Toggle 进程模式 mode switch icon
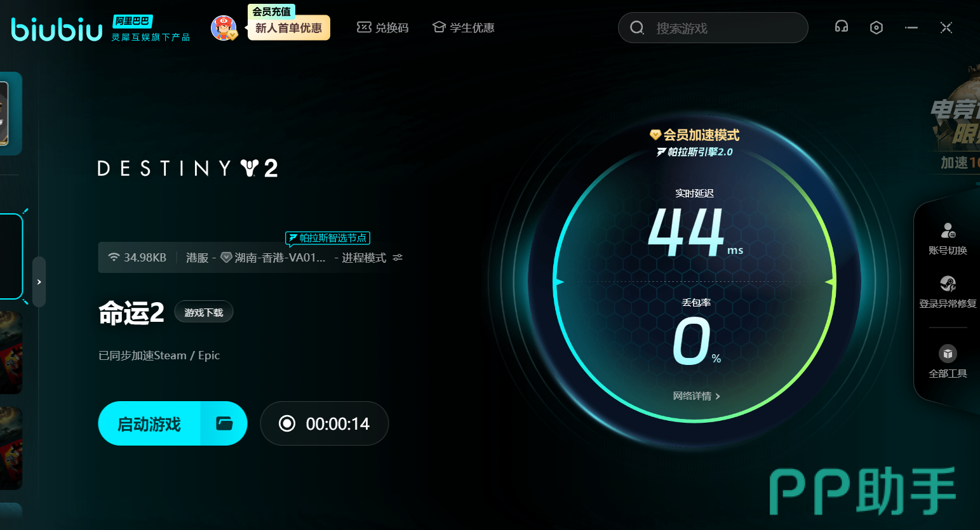 [x=398, y=258]
